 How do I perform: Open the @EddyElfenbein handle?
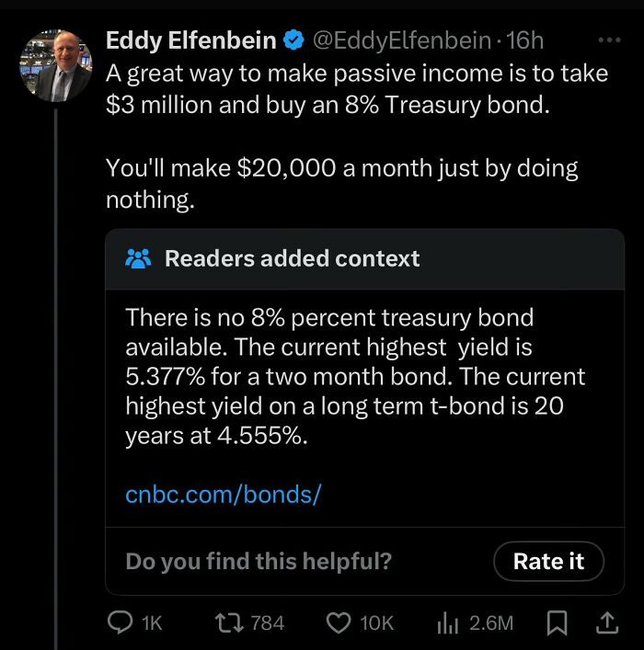coord(401,40)
